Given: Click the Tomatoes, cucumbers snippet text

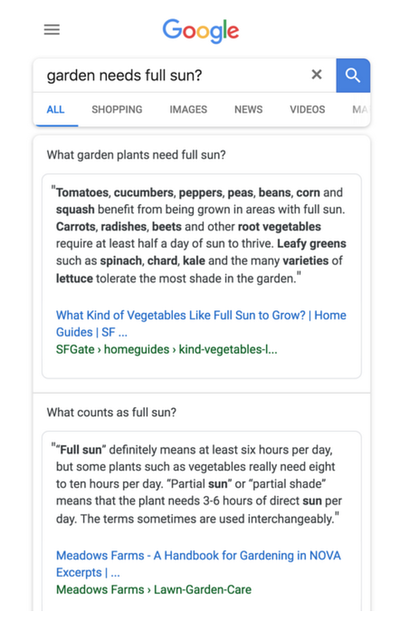Looking at the screenshot, I should [x=201, y=235].
